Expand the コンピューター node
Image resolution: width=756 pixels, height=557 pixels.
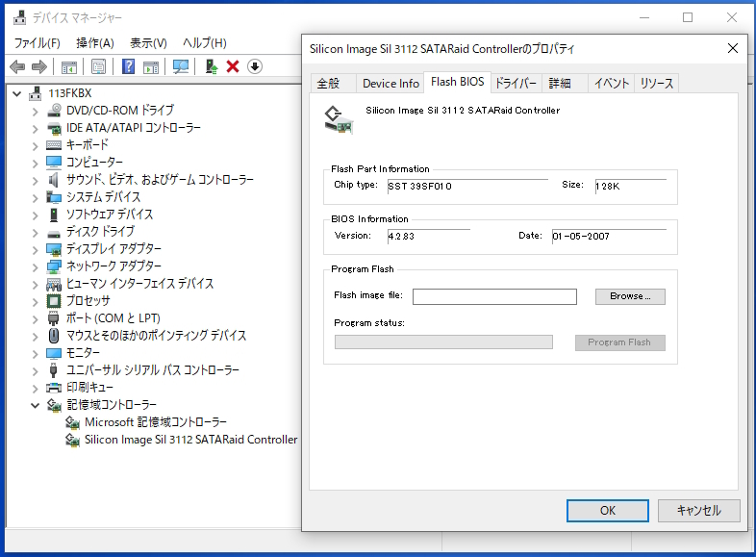click(x=35, y=163)
